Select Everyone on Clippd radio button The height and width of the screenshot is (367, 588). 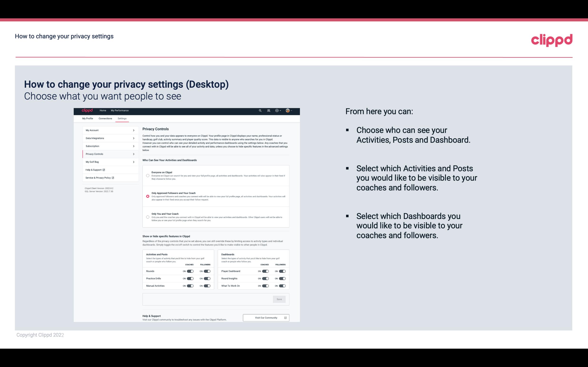point(148,176)
